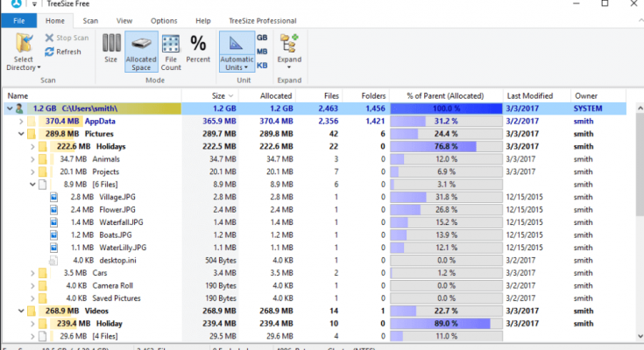The image size is (644, 350).
Task: Collapse the C:\Users\smith\ root node
Action: (x=10, y=108)
